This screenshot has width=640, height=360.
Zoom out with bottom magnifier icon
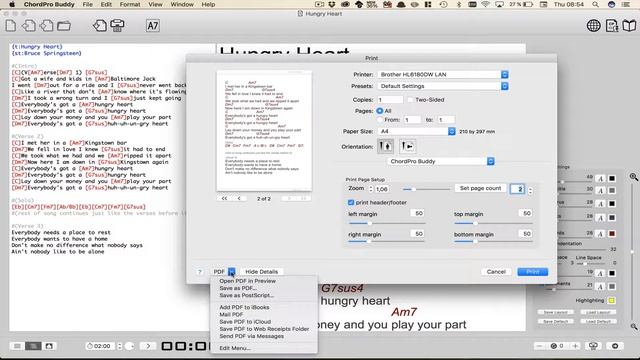pos(633,327)
